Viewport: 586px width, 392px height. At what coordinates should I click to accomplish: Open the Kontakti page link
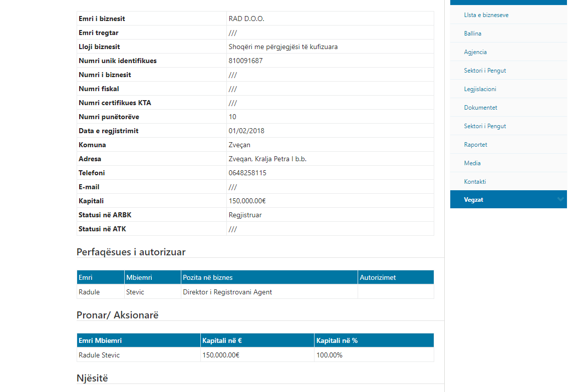tap(475, 182)
